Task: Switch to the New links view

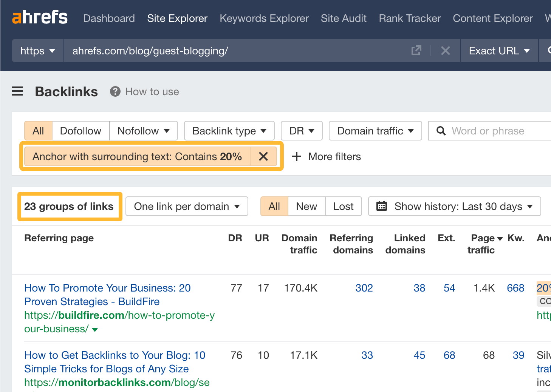Action: coord(306,206)
